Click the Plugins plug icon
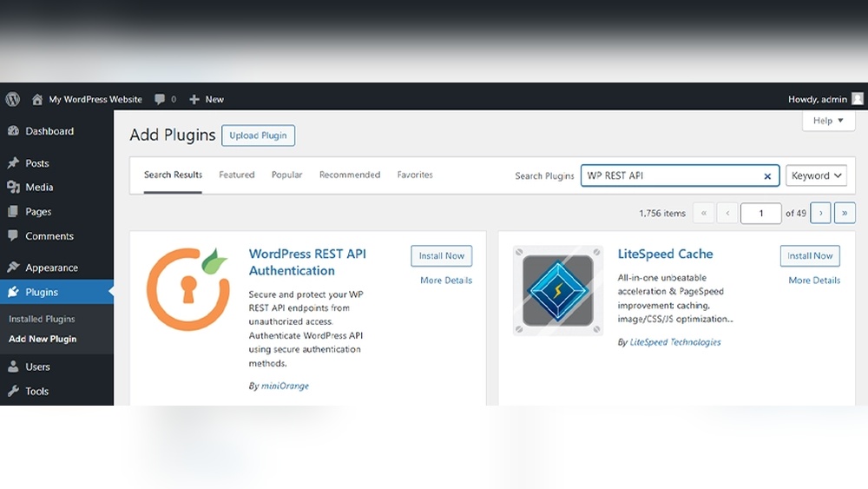The image size is (868, 489). pos(13,292)
